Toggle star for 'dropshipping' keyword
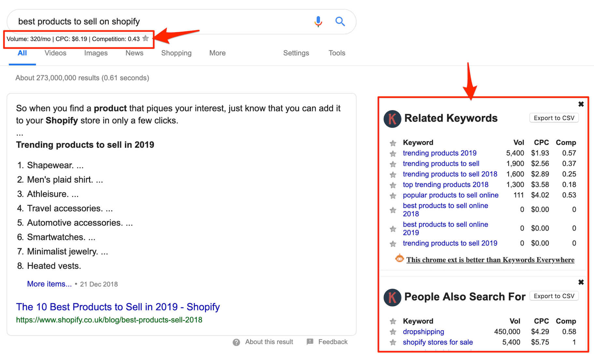The width and height of the screenshot is (594, 364). point(393,332)
